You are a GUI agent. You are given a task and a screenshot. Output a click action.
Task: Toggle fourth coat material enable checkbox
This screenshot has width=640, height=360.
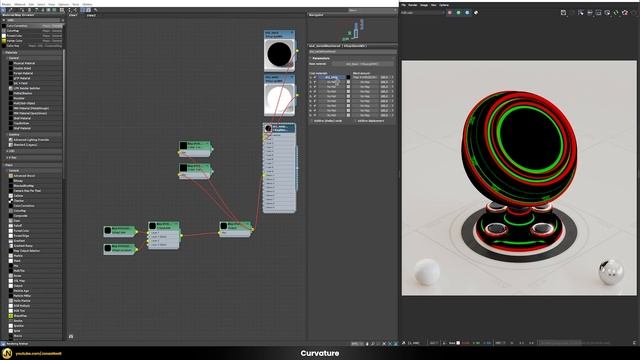coord(315,91)
